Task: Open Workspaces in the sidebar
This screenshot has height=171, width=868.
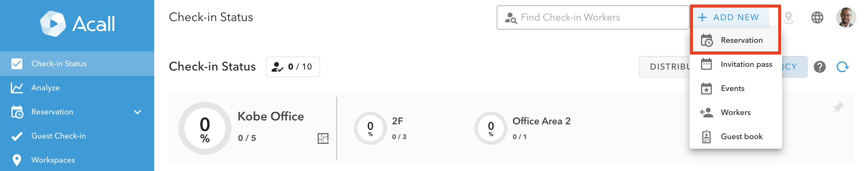Action: (53, 160)
